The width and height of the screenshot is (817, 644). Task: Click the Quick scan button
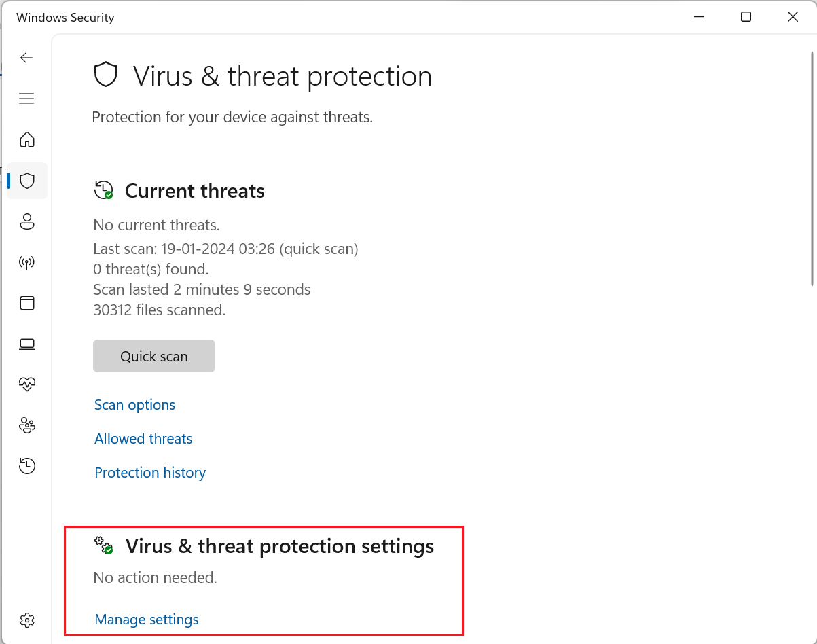[x=153, y=357]
